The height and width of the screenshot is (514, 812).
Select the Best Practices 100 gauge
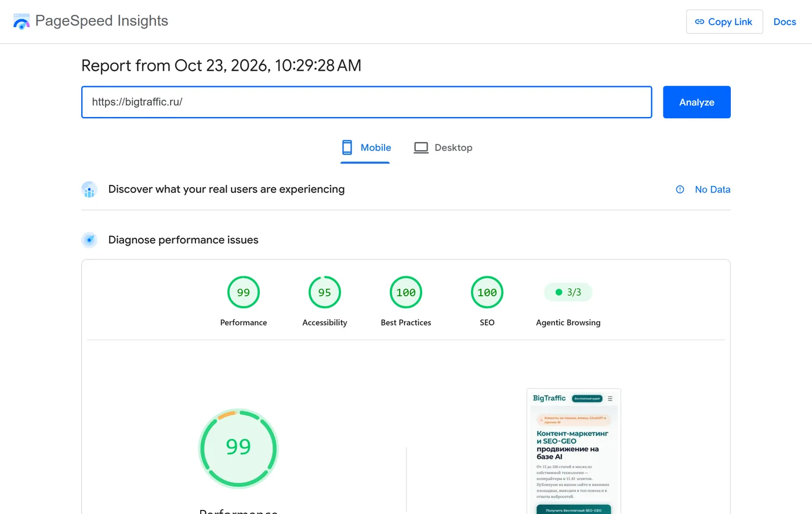point(406,301)
